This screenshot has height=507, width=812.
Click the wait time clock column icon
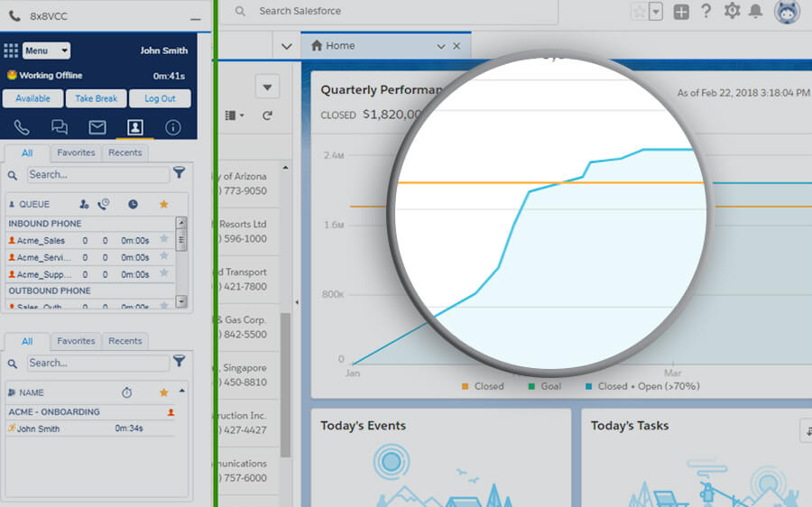(x=133, y=205)
